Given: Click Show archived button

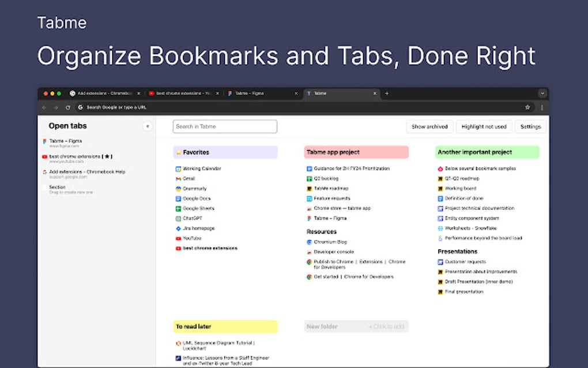Looking at the screenshot, I should (x=429, y=126).
